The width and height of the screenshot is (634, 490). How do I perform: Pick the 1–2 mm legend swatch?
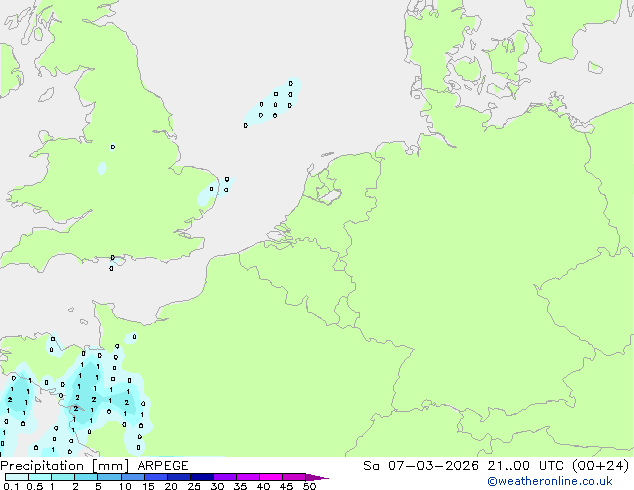[63, 477]
